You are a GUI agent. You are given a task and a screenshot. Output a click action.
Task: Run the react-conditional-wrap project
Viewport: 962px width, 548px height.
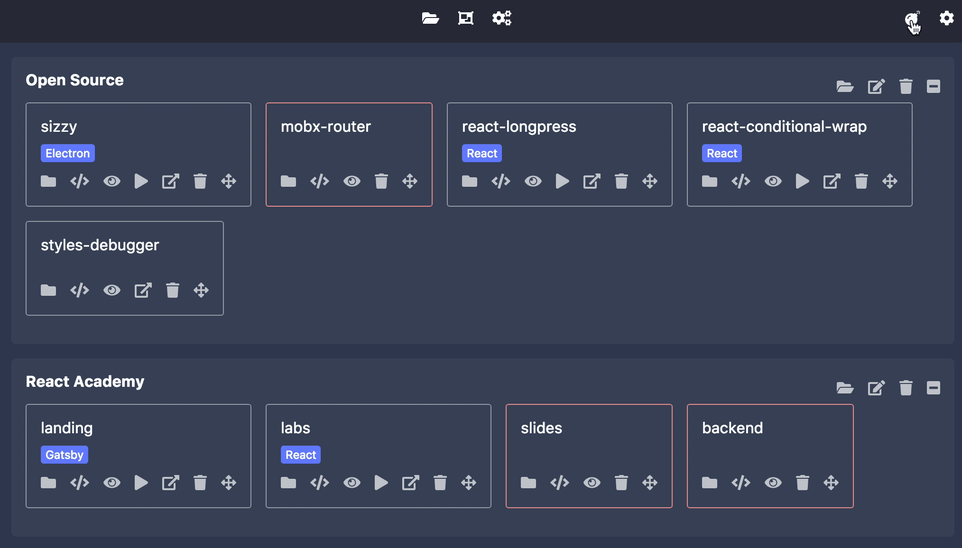click(x=802, y=181)
